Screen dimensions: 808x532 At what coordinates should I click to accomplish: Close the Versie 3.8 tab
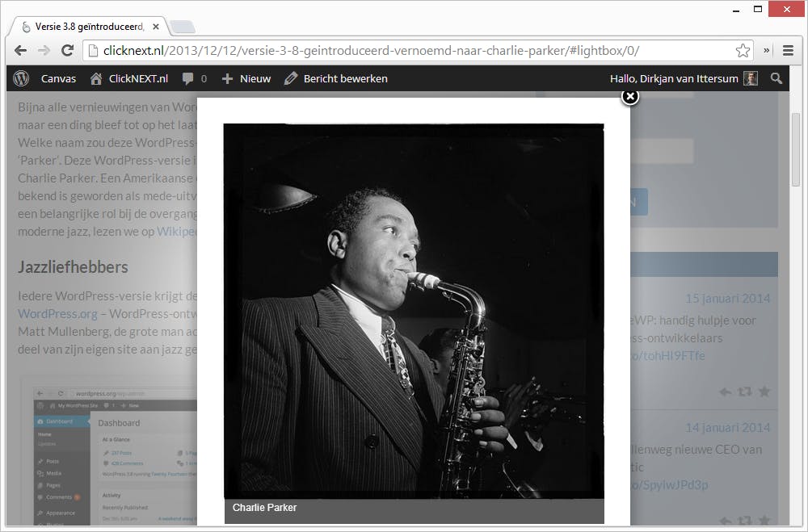pyautogui.click(x=156, y=27)
